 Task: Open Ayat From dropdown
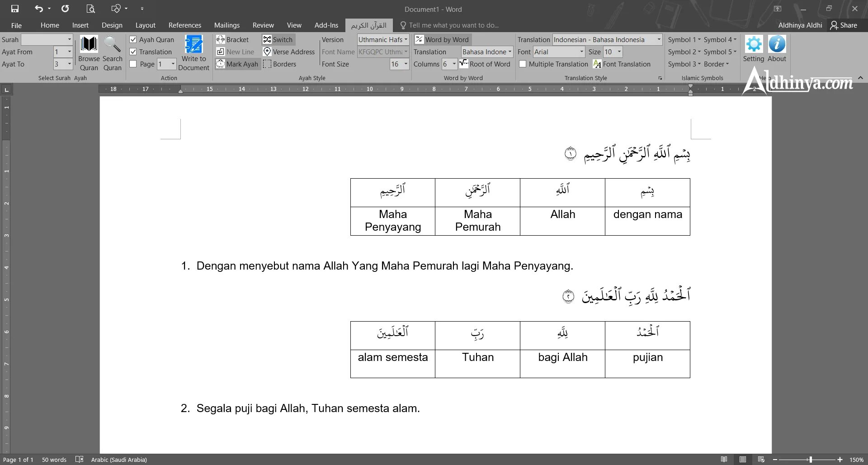point(69,52)
